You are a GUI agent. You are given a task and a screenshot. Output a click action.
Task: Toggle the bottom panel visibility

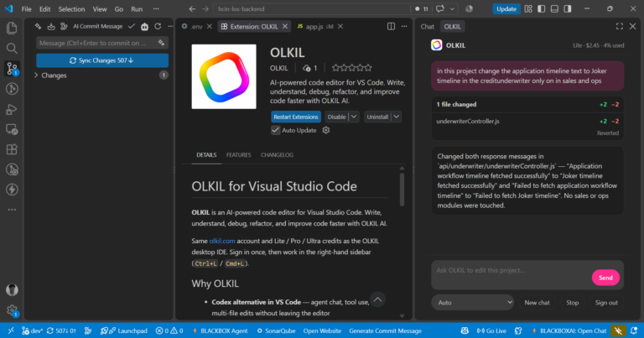coord(554,8)
